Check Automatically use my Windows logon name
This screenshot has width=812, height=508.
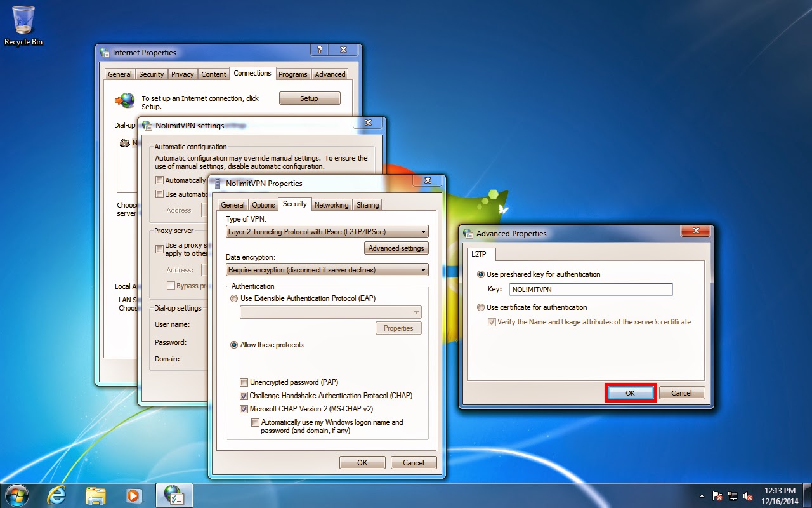pos(255,422)
